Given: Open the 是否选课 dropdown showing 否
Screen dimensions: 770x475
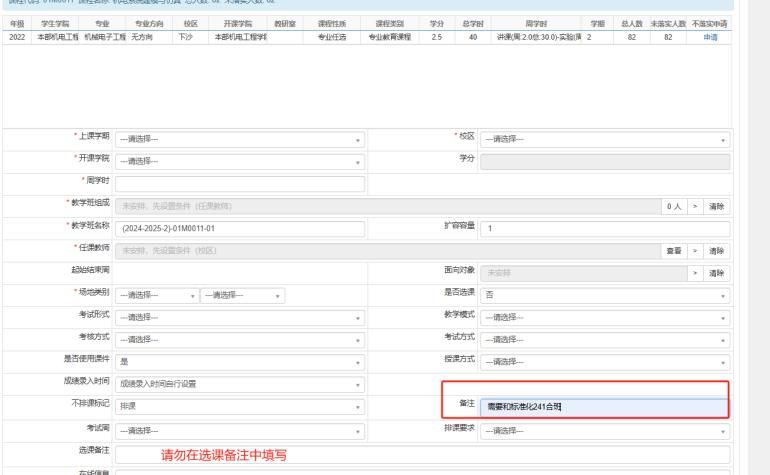Looking at the screenshot, I should pyautogui.click(x=605, y=295).
